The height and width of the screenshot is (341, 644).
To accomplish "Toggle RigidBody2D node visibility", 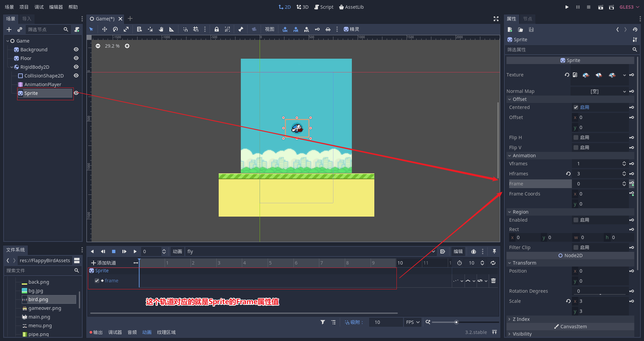I will (76, 67).
